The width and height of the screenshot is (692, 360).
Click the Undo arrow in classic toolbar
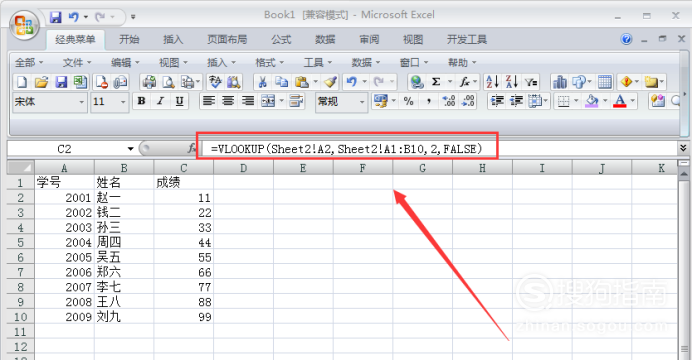click(x=352, y=82)
